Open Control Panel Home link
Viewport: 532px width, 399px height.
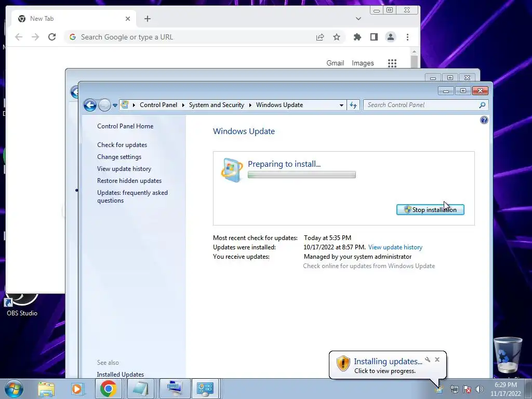pyautogui.click(x=125, y=126)
